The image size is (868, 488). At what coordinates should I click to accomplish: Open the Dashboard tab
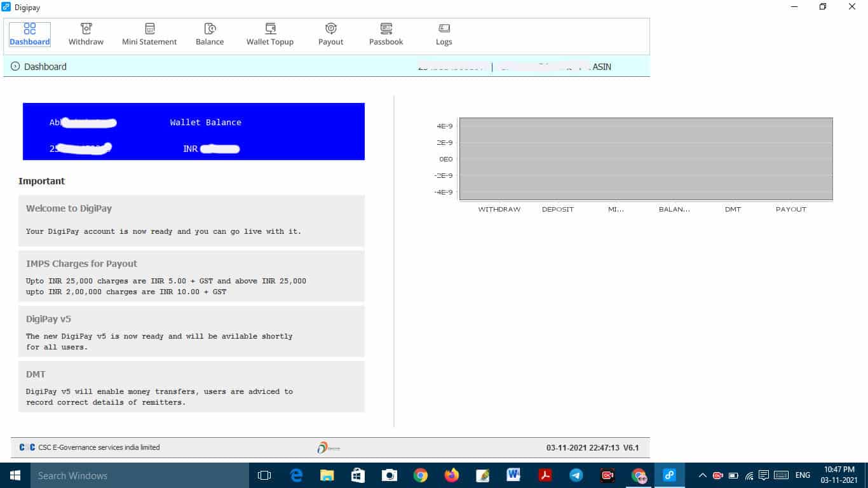(x=30, y=34)
